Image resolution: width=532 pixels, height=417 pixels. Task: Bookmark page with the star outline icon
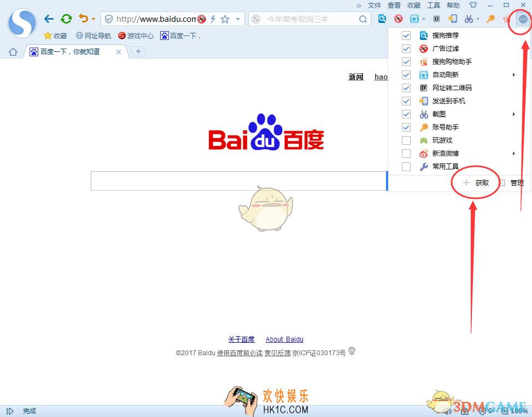pyautogui.click(x=225, y=19)
